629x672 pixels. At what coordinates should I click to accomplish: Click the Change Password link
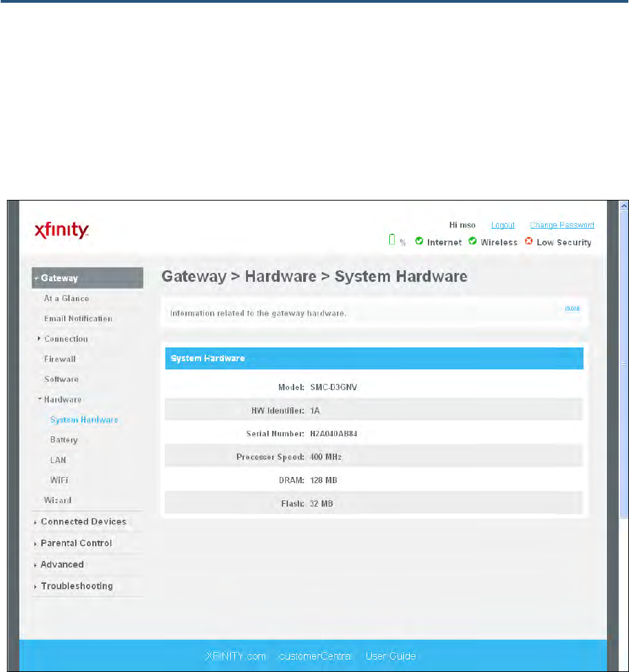click(561, 225)
